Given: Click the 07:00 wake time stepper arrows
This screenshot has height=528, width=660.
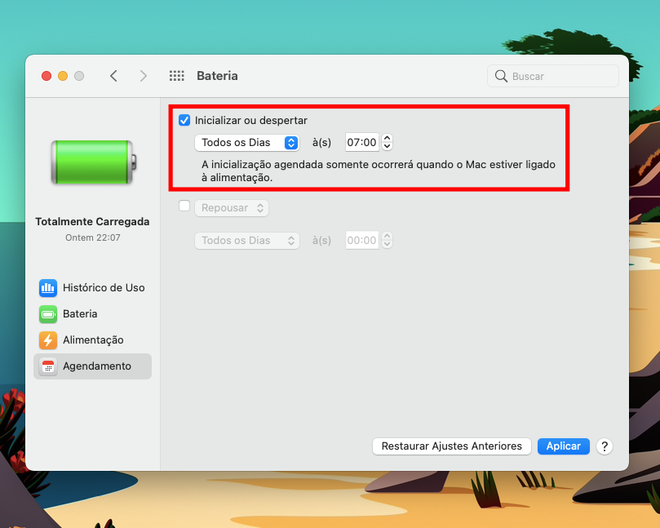Looking at the screenshot, I should (x=387, y=142).
